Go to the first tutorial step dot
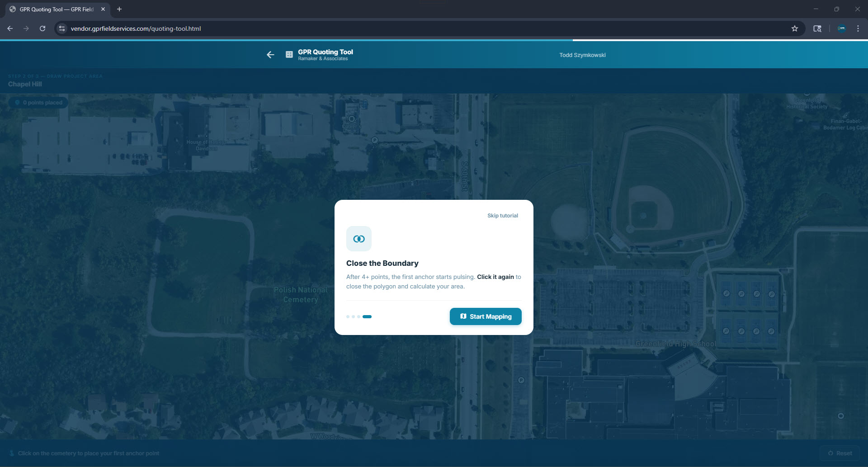This screenshot has width=868, height=467. click(348, 317)
